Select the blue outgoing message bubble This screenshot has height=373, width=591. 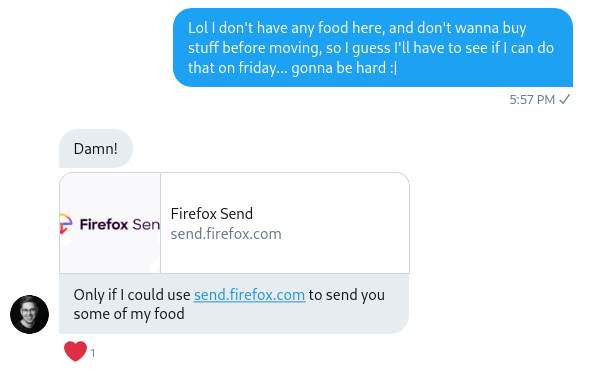[x=373, y=47]
